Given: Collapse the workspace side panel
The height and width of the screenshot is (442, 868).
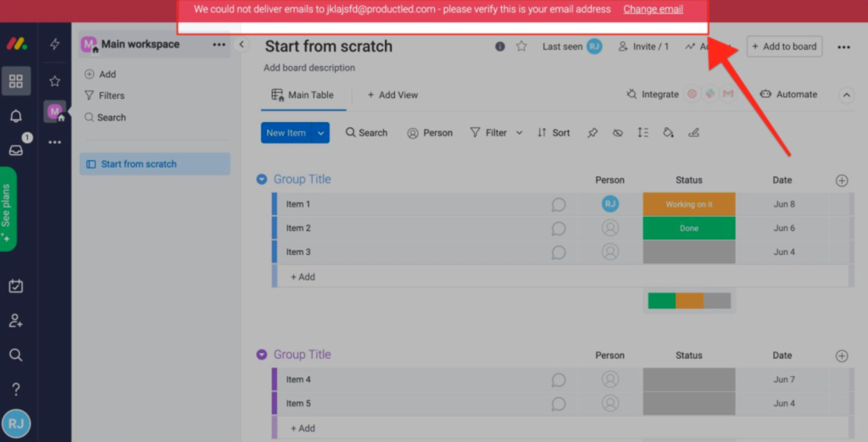Looking at the screenshot, I should pos(242,44).
